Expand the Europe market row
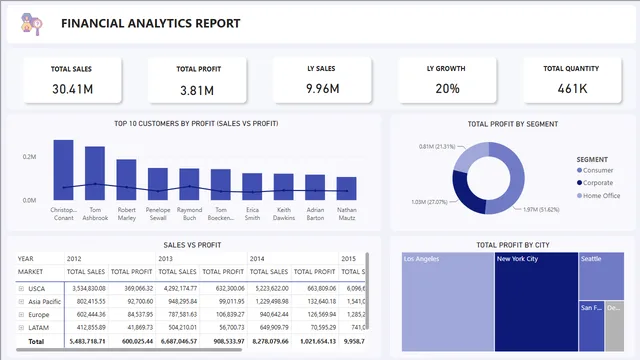The height and width of the screenshot is (360, 640). click(21, 315)
